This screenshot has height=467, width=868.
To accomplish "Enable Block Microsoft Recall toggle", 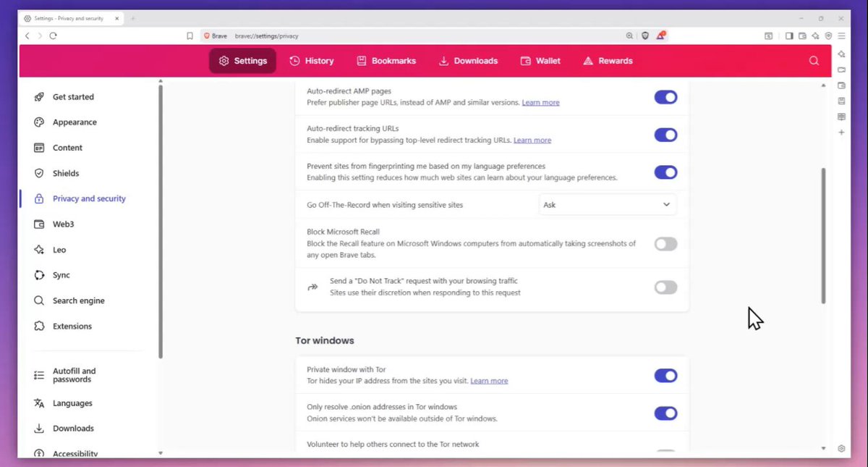I will coord(665,244).
